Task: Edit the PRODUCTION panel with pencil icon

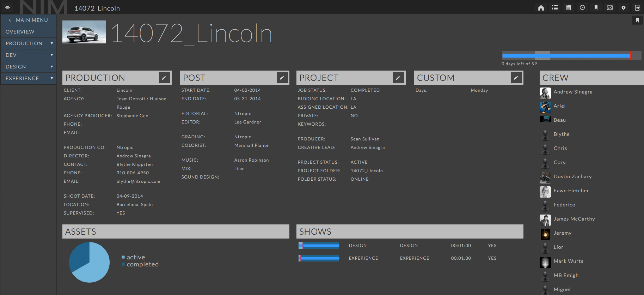Action: coord(164,78)
